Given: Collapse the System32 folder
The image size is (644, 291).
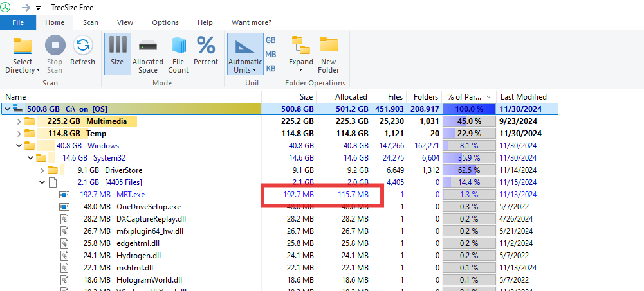Looking at the screenshot, I should [30, 158].
